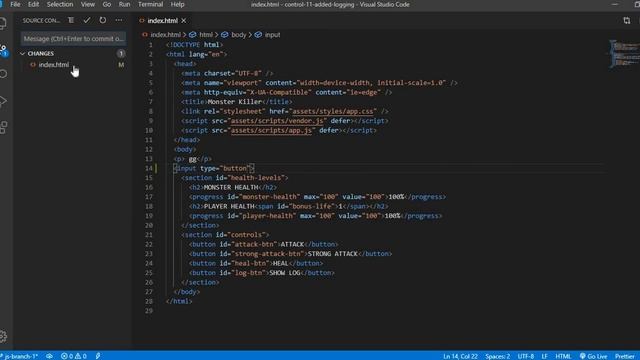Open the Run menu

pyautogui.click(x=124, y=4)
